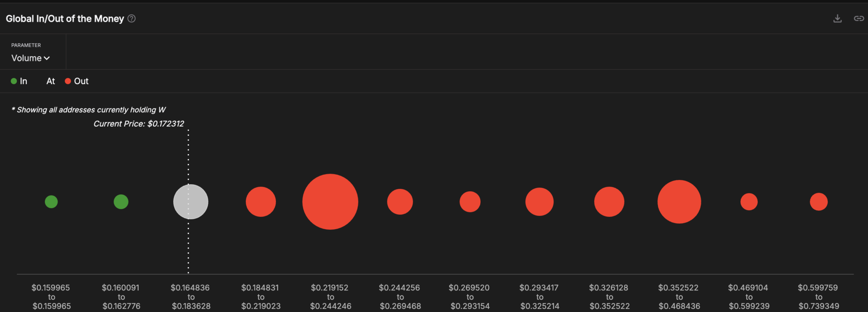868x312 pixels.
Task: Click the $0.326128 to $0.352522 axis label
Action: click(609, 297)
